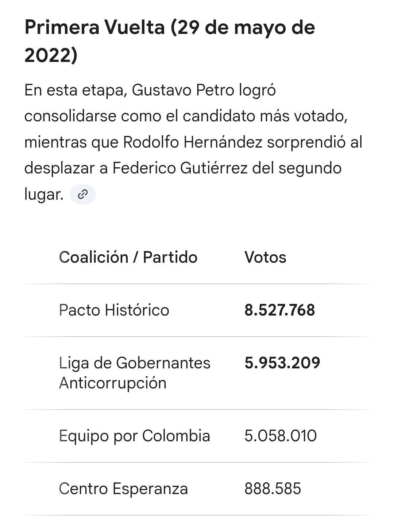Click the vote count 8.527.768
394x532 pixels.
click(x=279, y=310)
